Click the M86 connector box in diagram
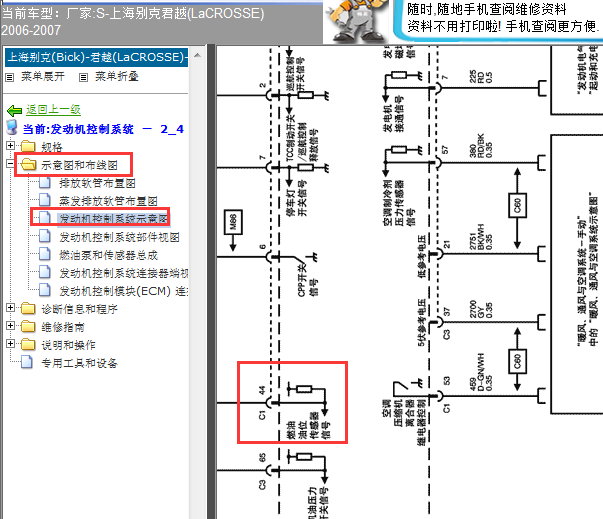 (x=233, y=222)
